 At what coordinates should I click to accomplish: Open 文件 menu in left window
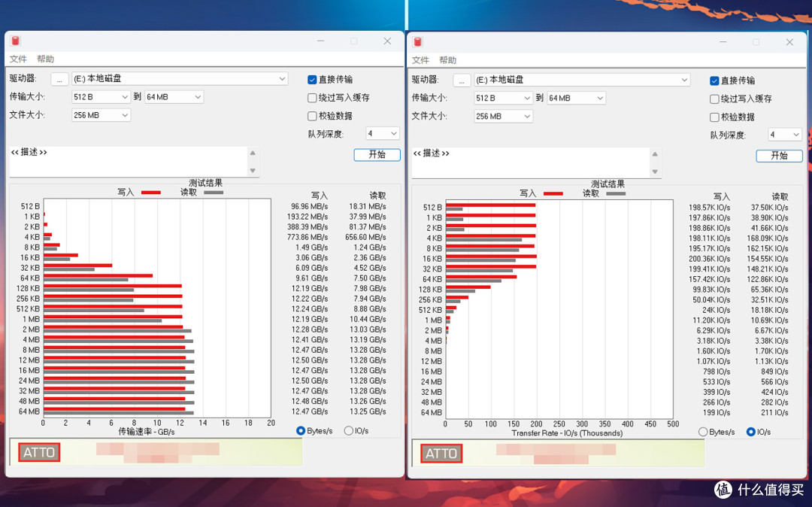click(x=18, y=59)
